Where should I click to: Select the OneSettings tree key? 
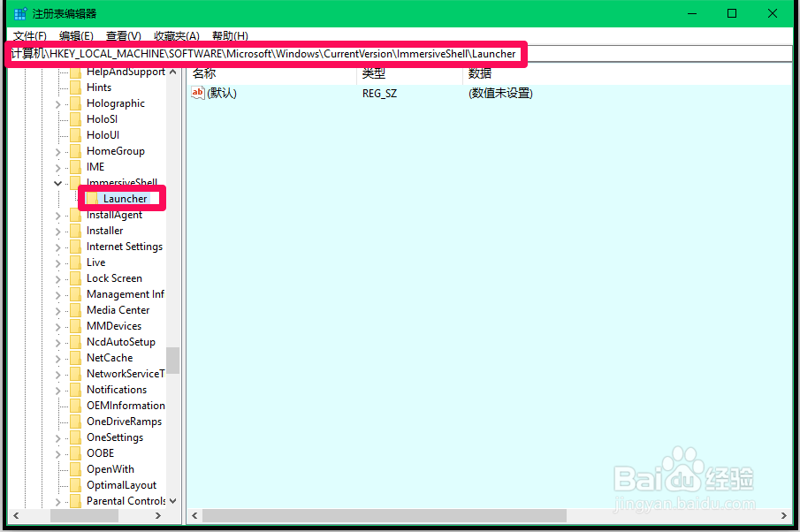pyautogui.click(x=115, y=437)
